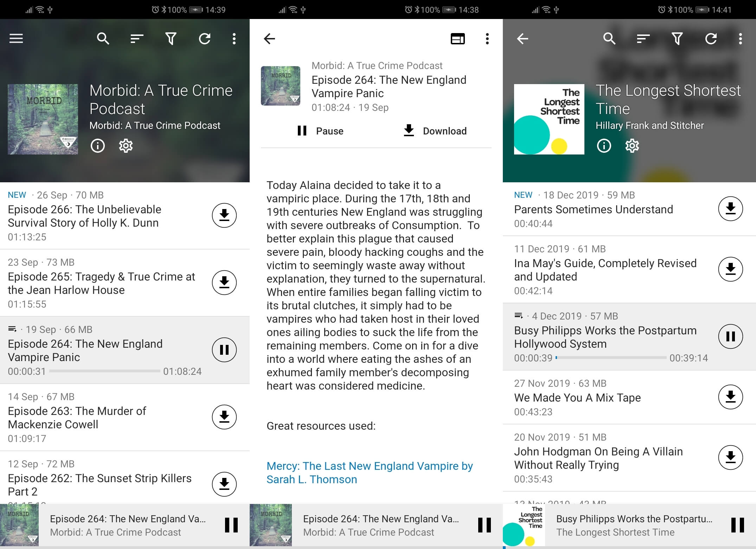Open We Made You A Mix Tape title

[577, 398]
